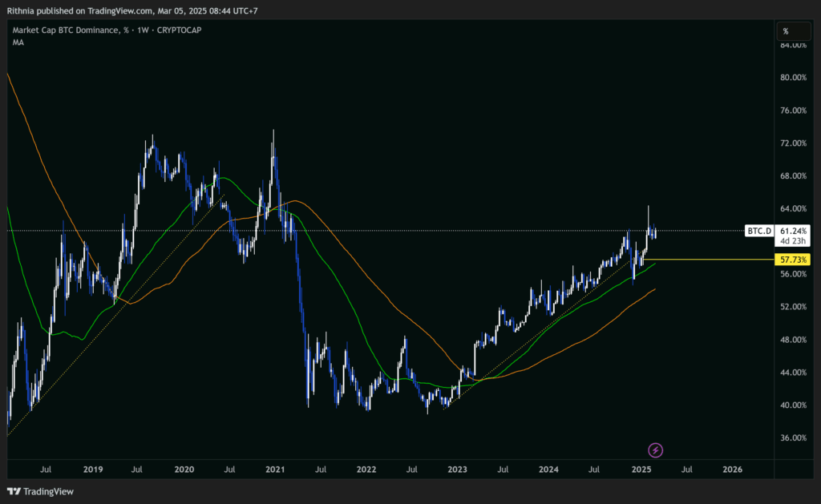The height and width of the screenshot is (504, 821).
Task: Click the 2023 label on time axis
Action: point(457,468)
